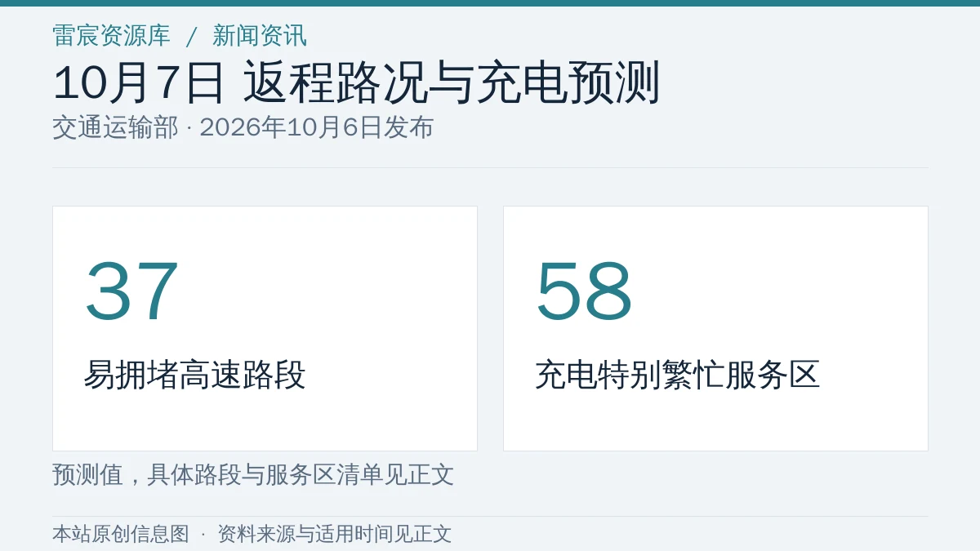Select the footer text 资料来源与适用时间见正文

tap(335, 534)
